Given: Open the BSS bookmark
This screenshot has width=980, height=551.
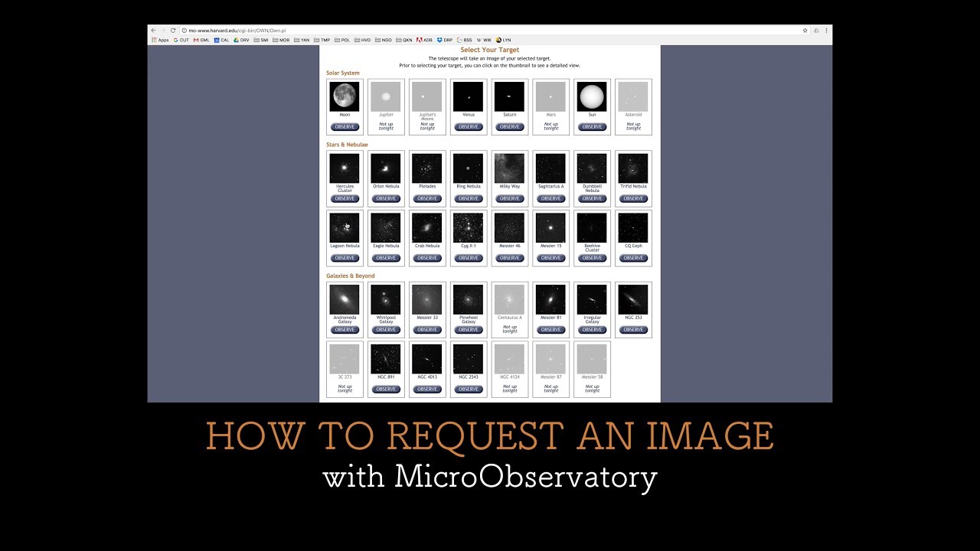Looking at the screenshot, I should tap(464, 40).
